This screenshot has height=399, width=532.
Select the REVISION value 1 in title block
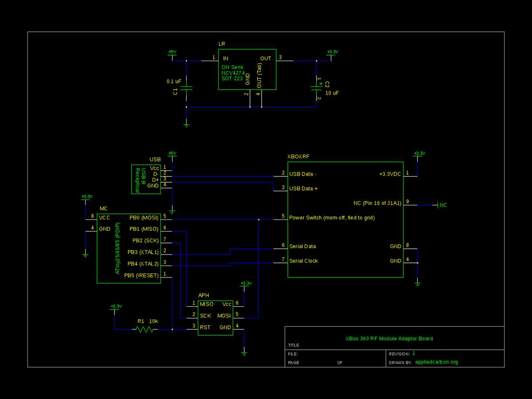click(x=414, y=353)
